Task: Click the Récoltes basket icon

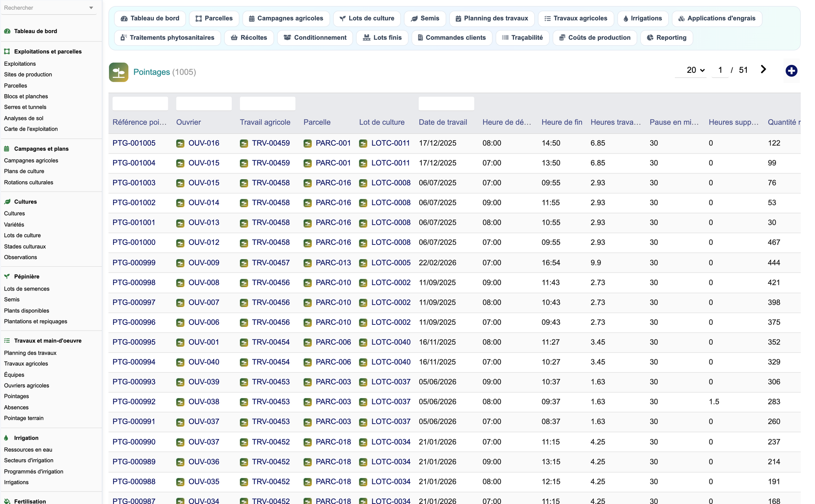Action: (234, 38)
